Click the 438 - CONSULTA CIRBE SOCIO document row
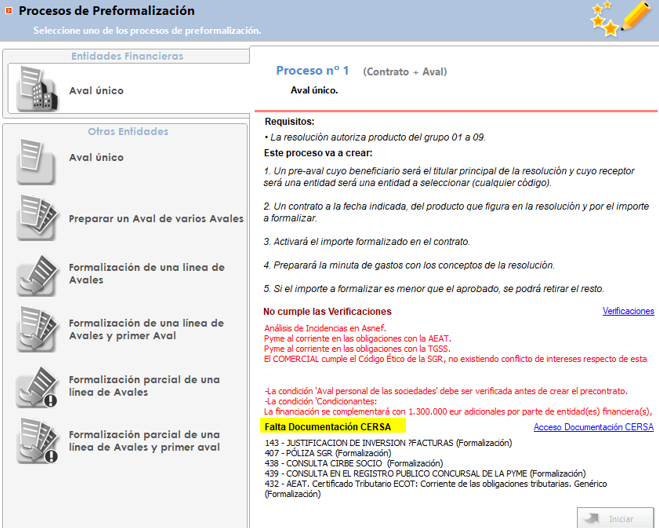 tap(354, 463)
